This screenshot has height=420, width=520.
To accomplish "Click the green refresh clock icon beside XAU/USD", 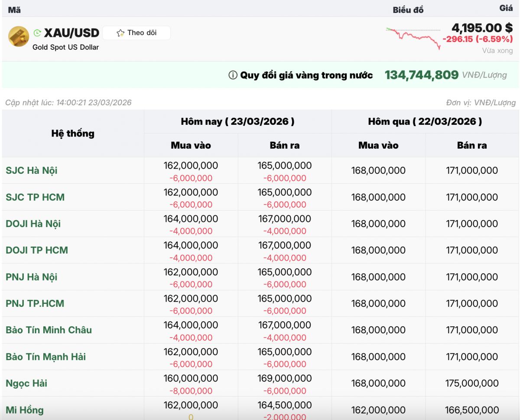I will pos(37,33).
